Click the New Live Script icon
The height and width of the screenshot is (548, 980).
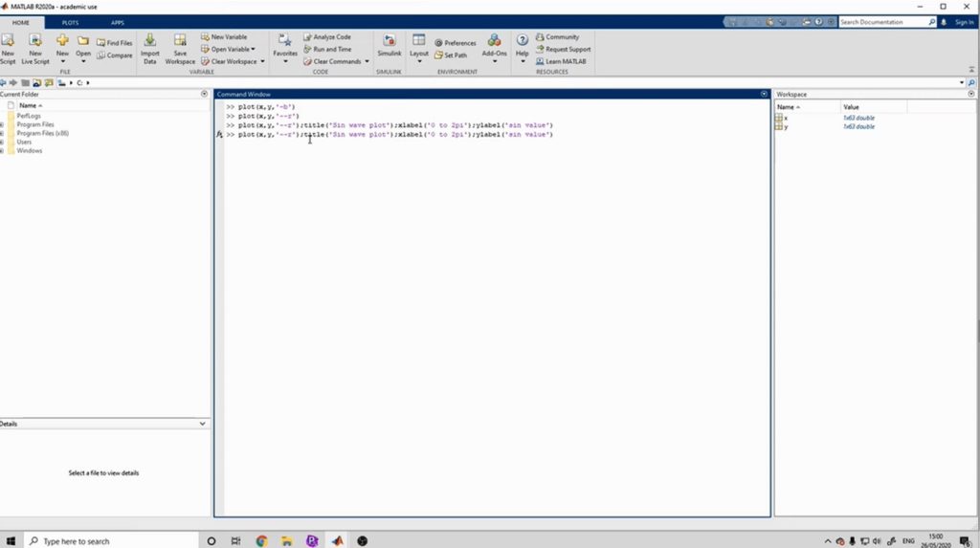(35, 41)
